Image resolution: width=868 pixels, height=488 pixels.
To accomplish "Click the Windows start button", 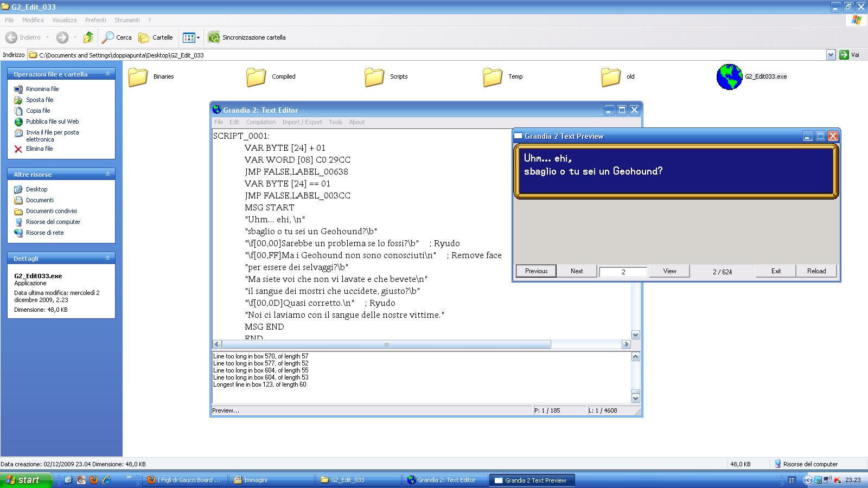I will click(27, 480).
